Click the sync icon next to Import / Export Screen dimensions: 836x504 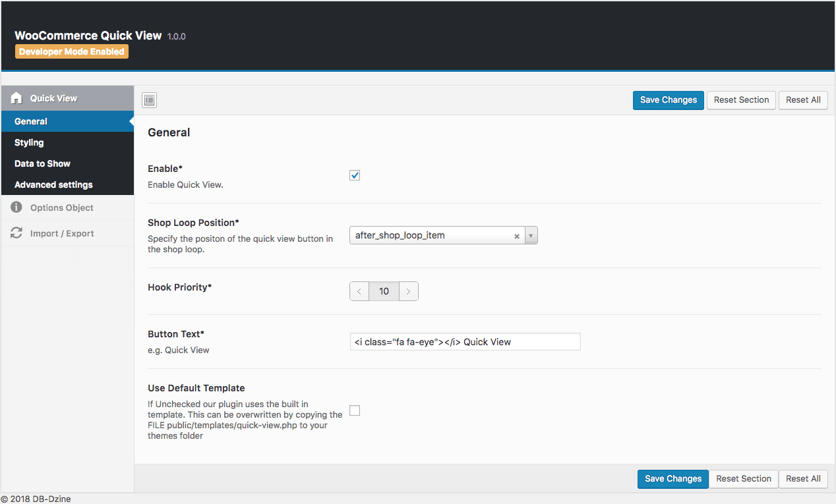click(x=16, y=233)
